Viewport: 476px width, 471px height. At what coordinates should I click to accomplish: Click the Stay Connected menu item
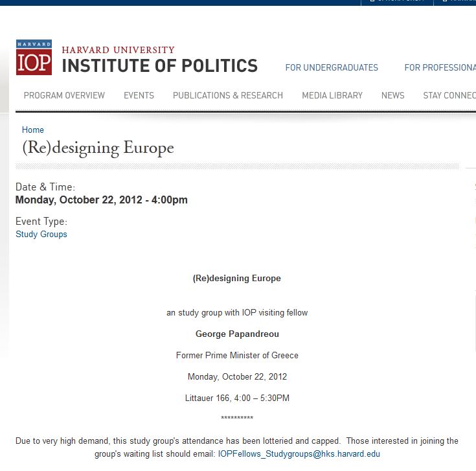449,95
